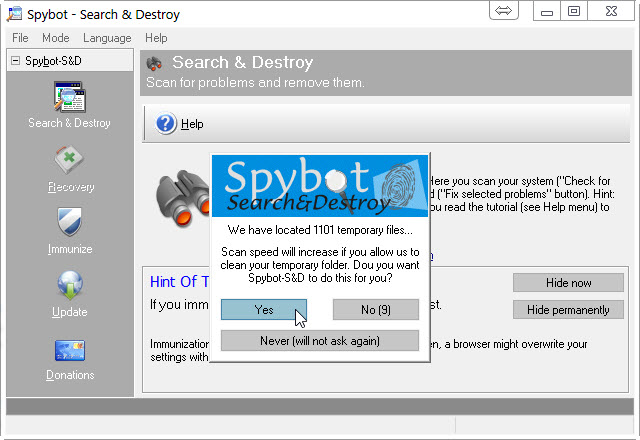Click Hide permanently for the hint
The height and width of the screenshot is (440, 640).
[568, 310]
